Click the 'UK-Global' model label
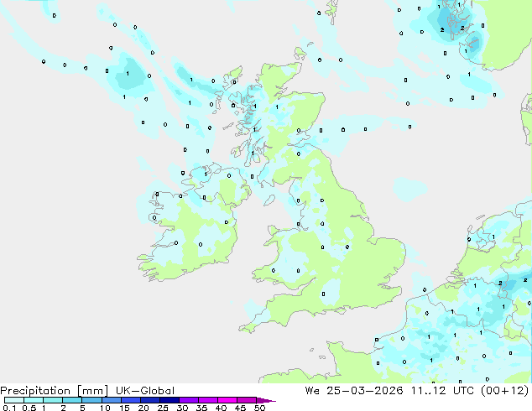Viewport: 532px width, 411px height. click(x=145, y=391)
